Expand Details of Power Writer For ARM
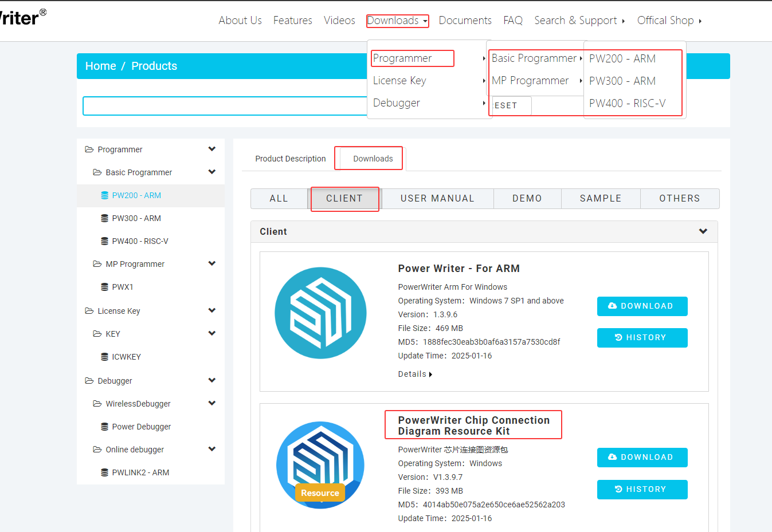 [415, 374]
